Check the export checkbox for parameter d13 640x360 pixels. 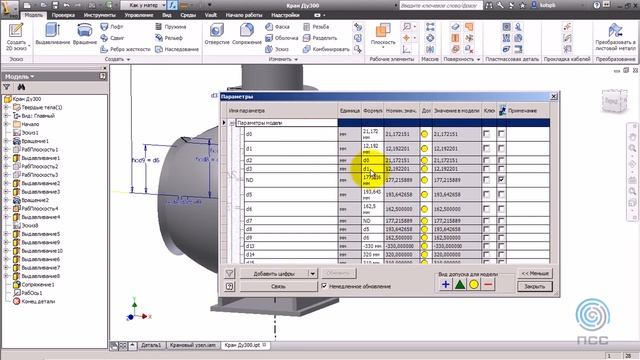pyautogui.click(x=501, y=246)
